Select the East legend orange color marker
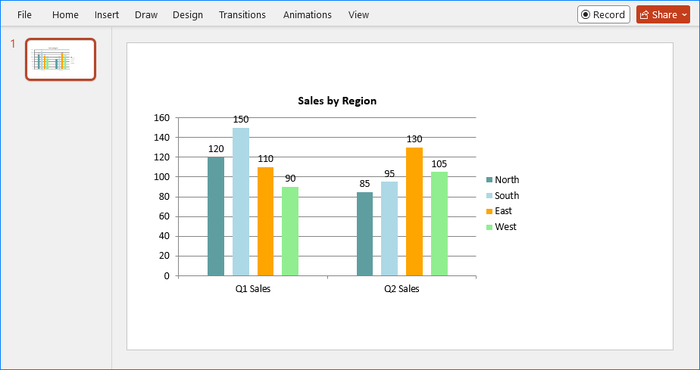 [489, 211]
